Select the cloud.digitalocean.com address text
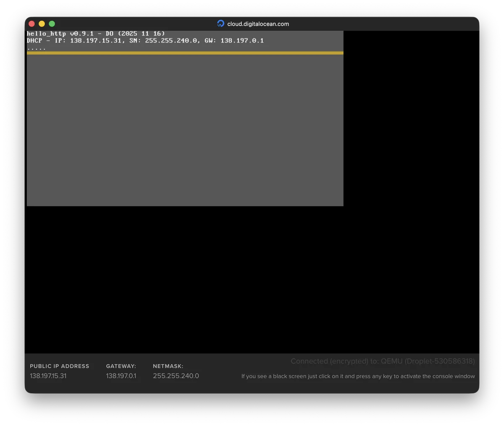The width and height of the screenshot is (504, 426). 258,24
